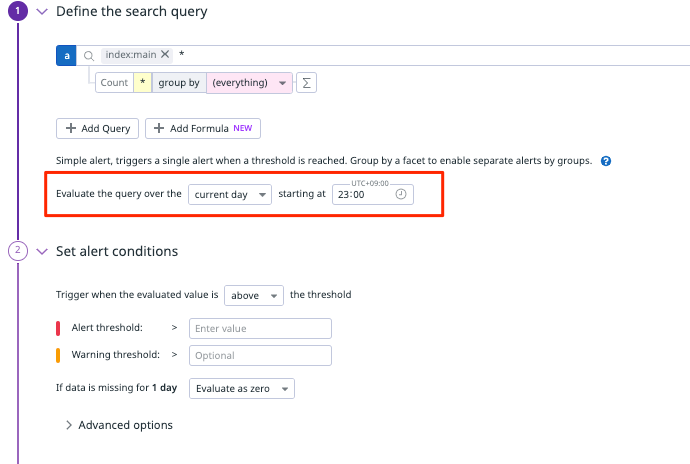The height and width of the screenshot is (464, 690).
Task: Open the 'Evaluate as zero' missing data dropdown
Action: (x=242, y=389)
